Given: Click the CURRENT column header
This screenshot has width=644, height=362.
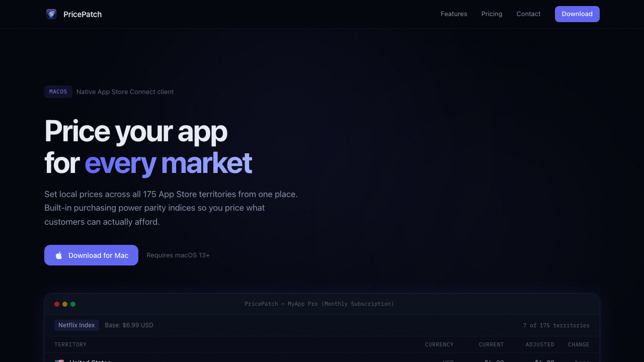Looking at the screenshot, I should 492,345.
